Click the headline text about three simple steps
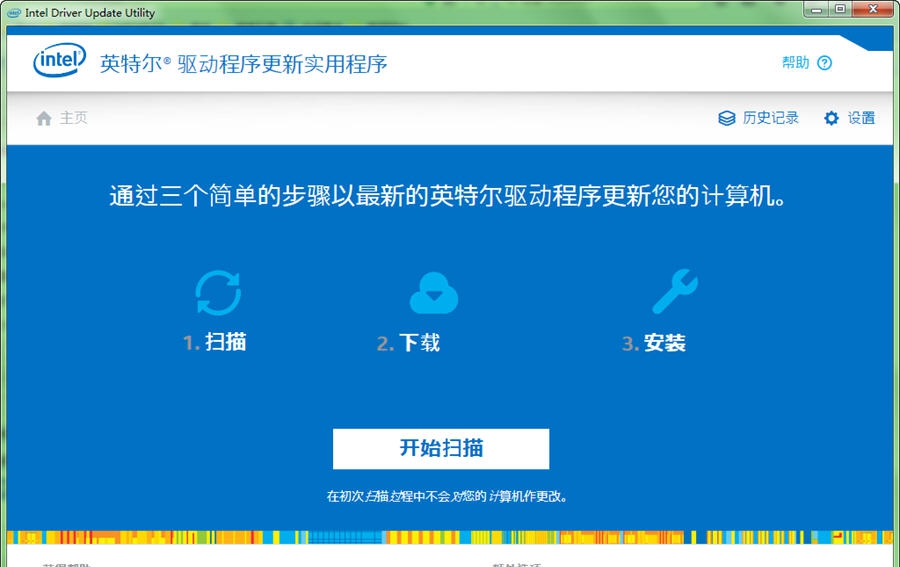 (447, 196)
